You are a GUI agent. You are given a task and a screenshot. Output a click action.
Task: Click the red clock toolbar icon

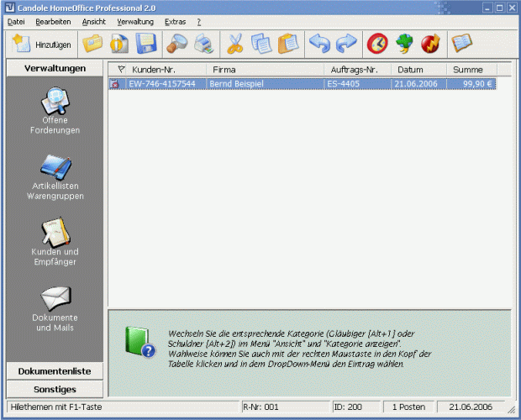tap(378, 43)
